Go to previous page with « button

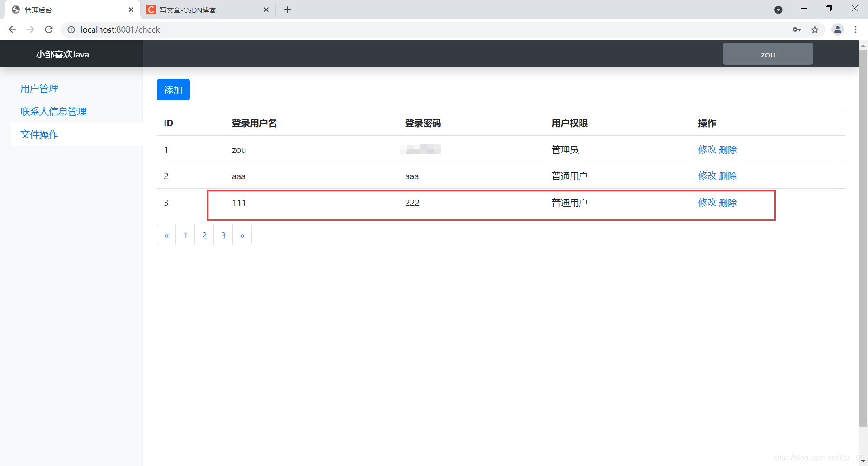(166, 235)
